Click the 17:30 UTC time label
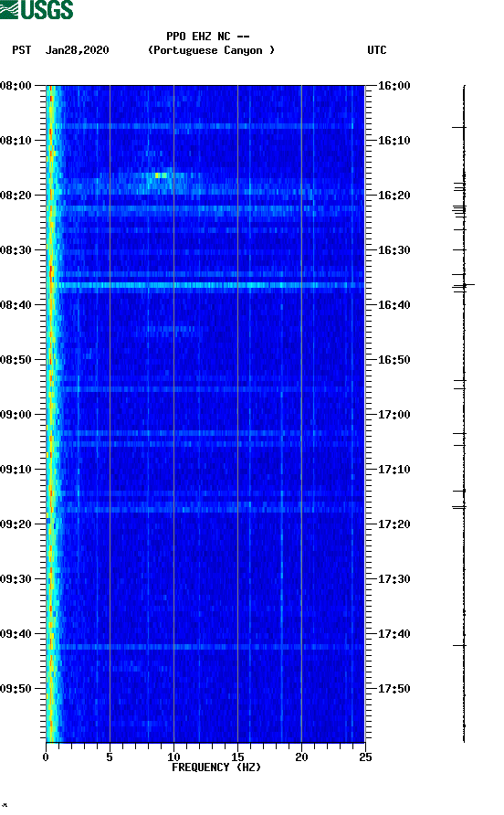504x815 pixels. (394, 579)
